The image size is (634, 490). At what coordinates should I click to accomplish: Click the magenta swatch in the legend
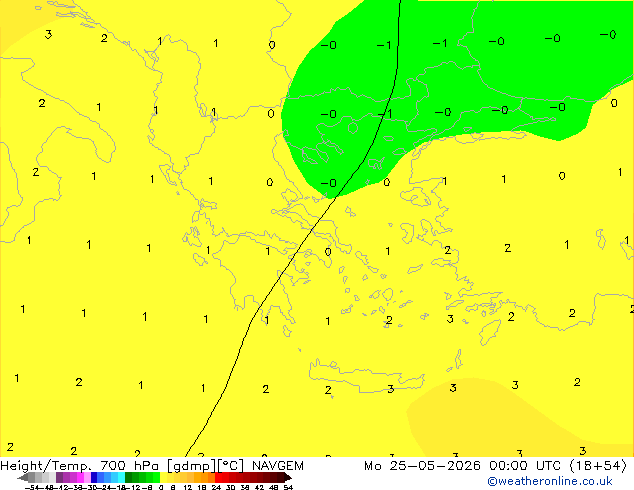coord(80,478)
